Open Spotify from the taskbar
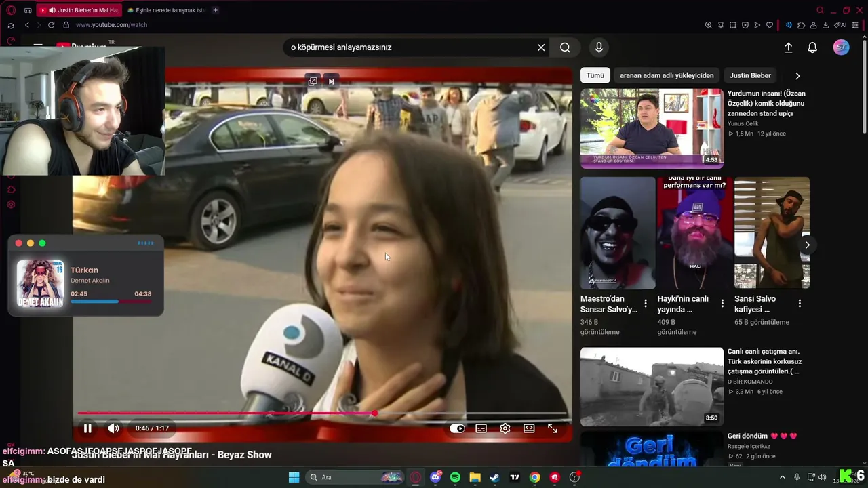 [455, 477]
